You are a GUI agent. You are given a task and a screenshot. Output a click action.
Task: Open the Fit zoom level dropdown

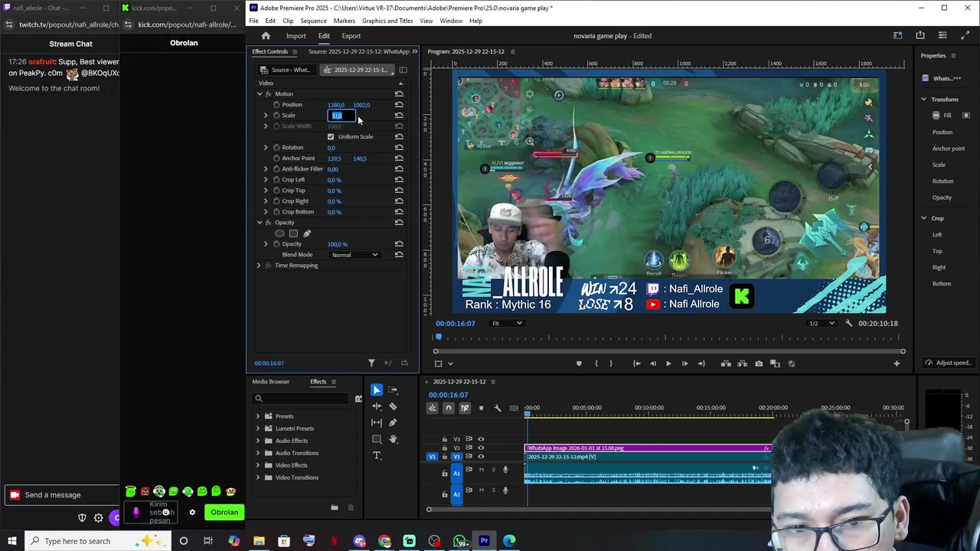point(507,323)
